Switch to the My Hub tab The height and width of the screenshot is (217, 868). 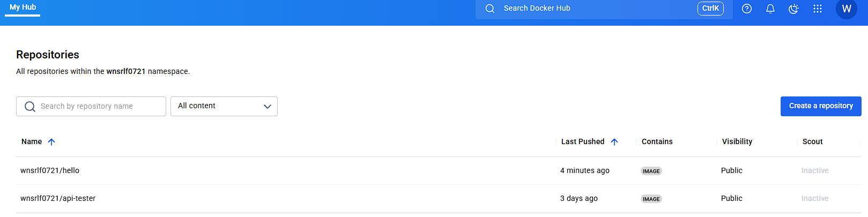pos(23,8)
